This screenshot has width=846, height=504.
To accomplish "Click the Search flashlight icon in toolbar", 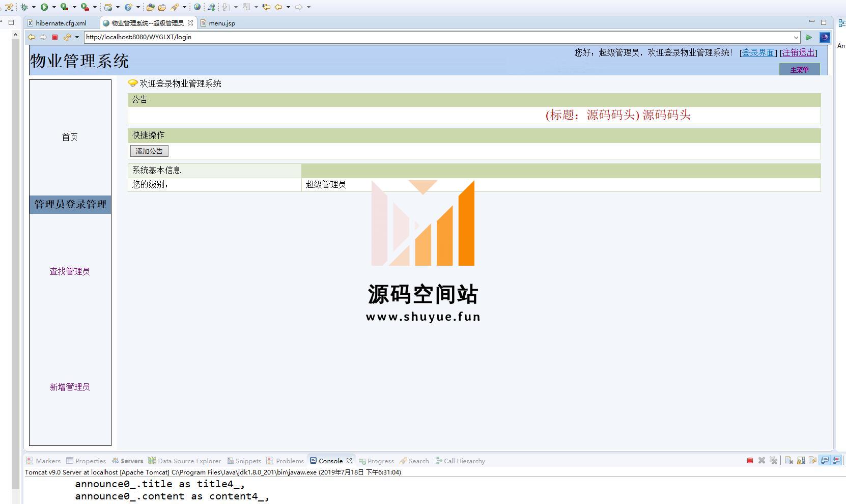I will click(175, 7).
